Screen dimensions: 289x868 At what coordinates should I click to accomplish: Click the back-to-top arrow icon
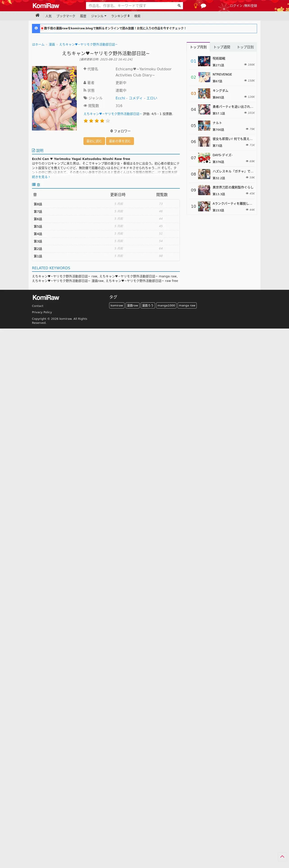point(282,857)
